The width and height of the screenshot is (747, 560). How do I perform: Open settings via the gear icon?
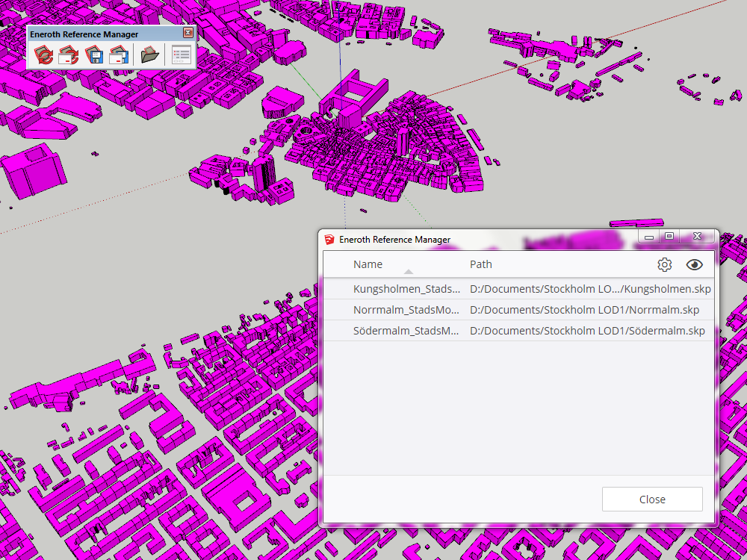click(x=664, y=264)
